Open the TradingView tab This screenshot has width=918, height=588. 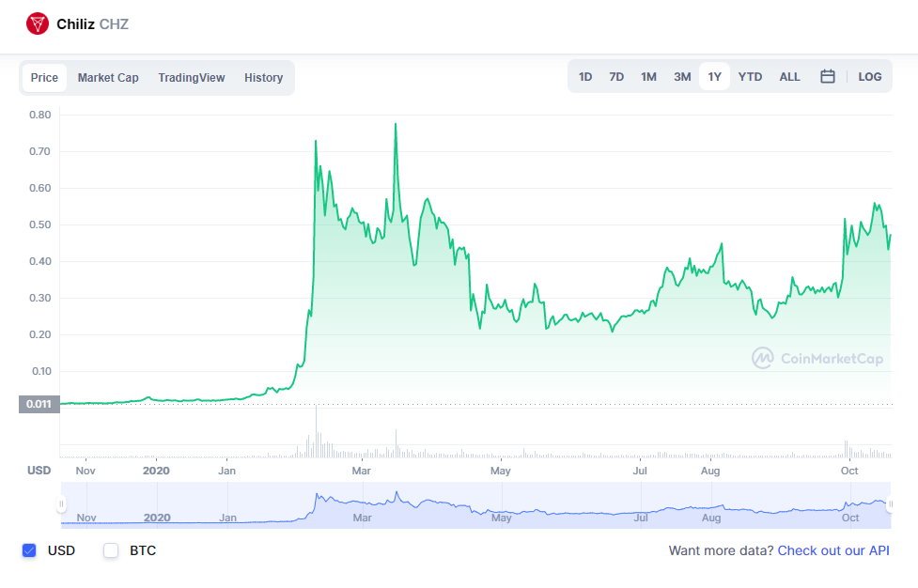192,78
